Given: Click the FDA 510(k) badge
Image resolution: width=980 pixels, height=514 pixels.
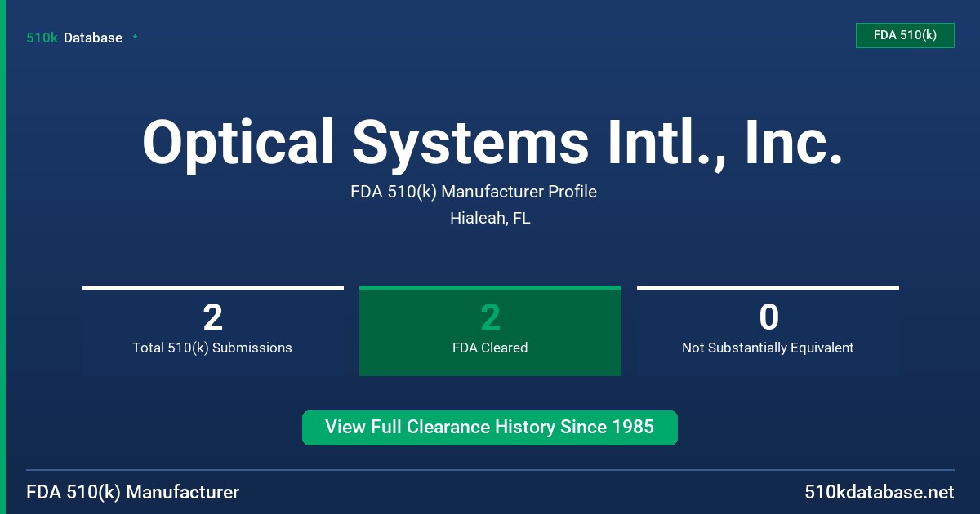Looking at the screenshot, I should (905, 35).
